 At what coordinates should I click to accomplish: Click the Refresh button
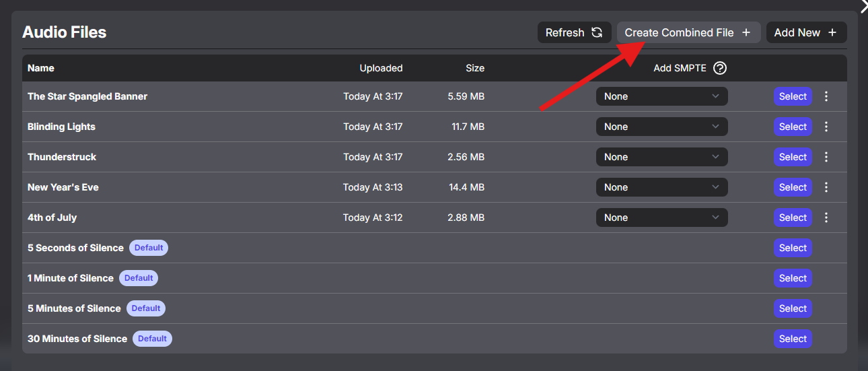click(x=574, y=32)
